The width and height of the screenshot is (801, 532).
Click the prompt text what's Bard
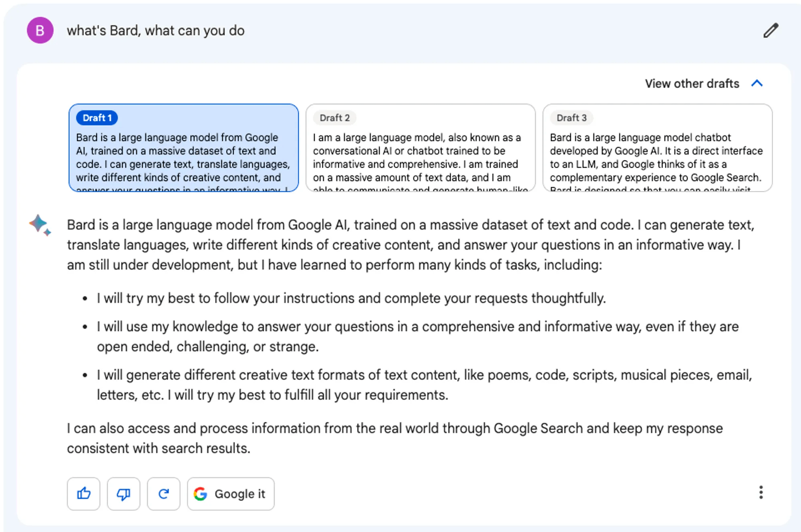(155, 30)
